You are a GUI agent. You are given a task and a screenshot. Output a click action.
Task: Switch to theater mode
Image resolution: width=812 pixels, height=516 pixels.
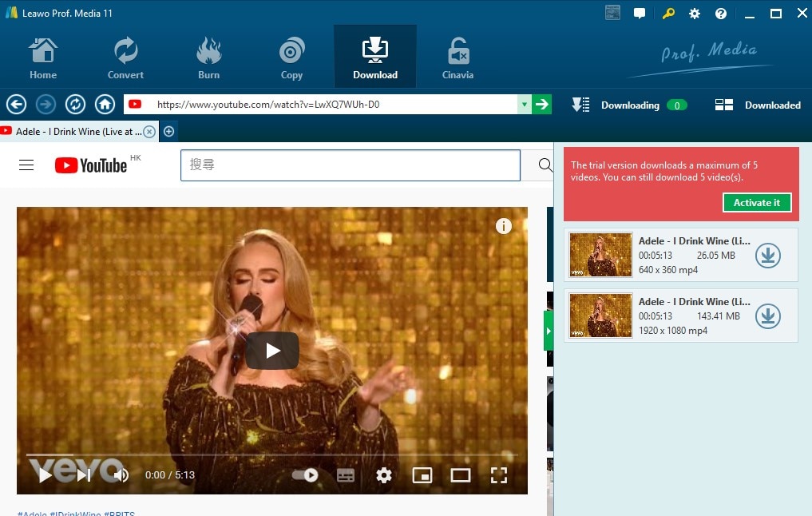(461, 475)
